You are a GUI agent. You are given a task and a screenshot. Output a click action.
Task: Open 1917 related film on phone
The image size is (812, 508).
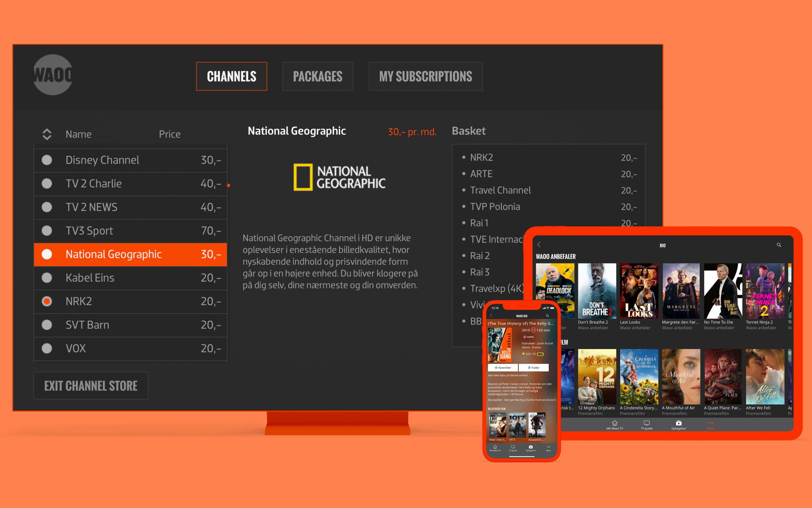[517, 425]
